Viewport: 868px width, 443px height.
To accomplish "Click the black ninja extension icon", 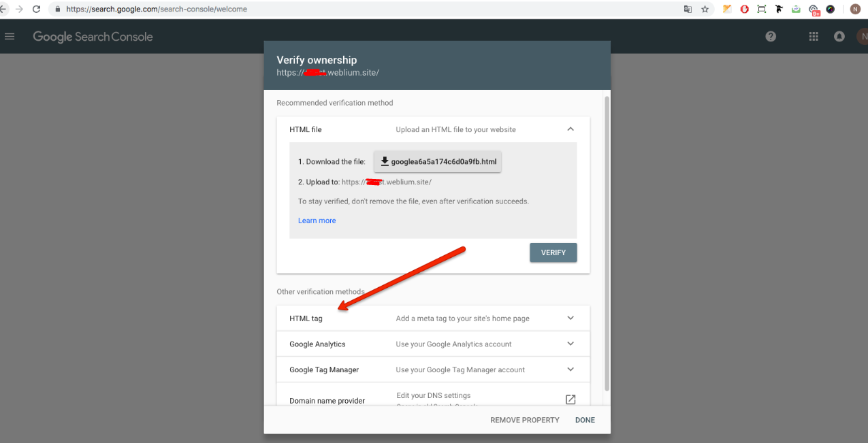I will coord(779,10).
